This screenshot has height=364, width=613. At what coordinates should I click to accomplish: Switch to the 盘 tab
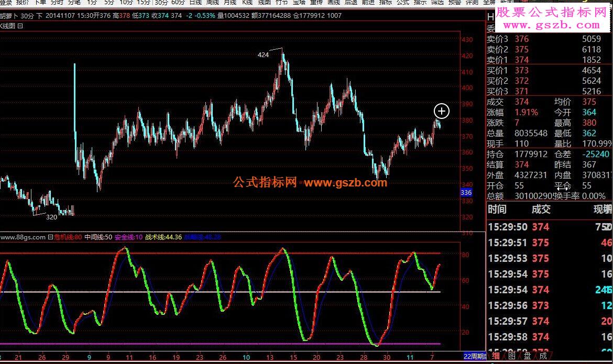click(528, 356)
